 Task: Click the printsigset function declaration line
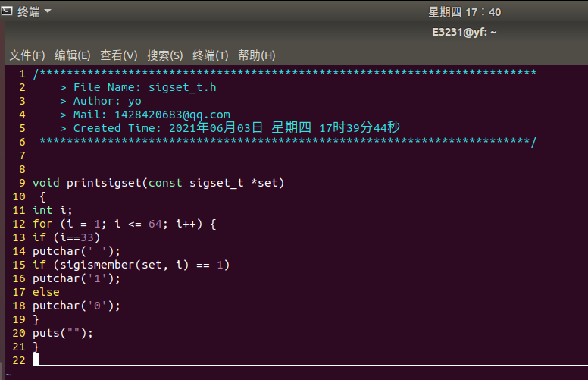point(158,183)
